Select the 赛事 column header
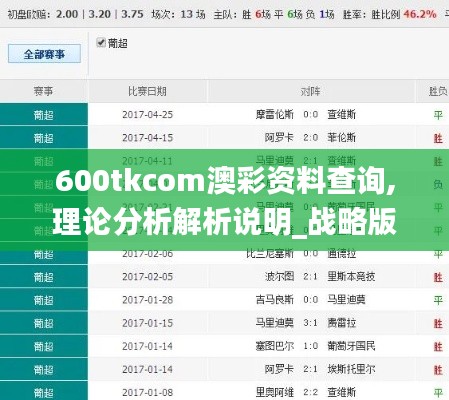 (x=43, y=91)
